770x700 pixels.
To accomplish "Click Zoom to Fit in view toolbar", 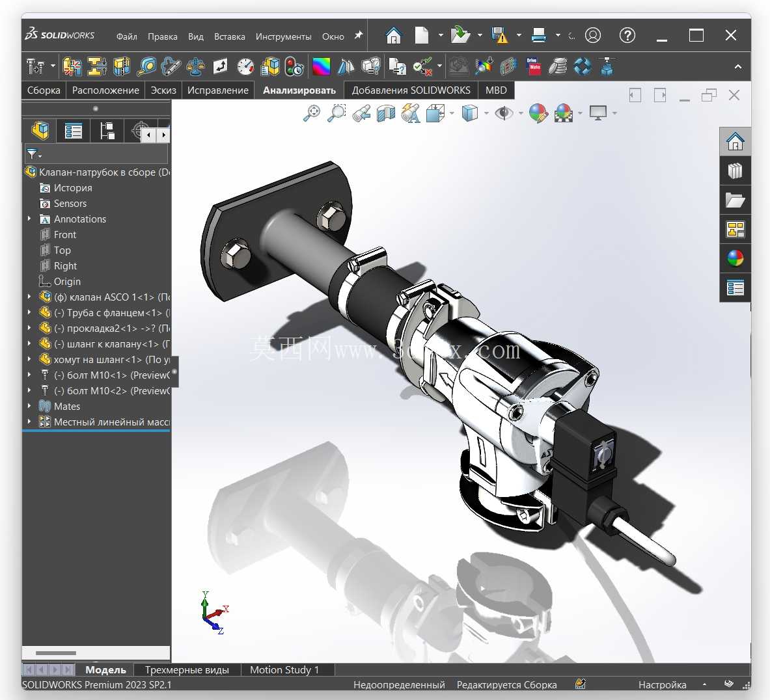I will tap(312, 113).
